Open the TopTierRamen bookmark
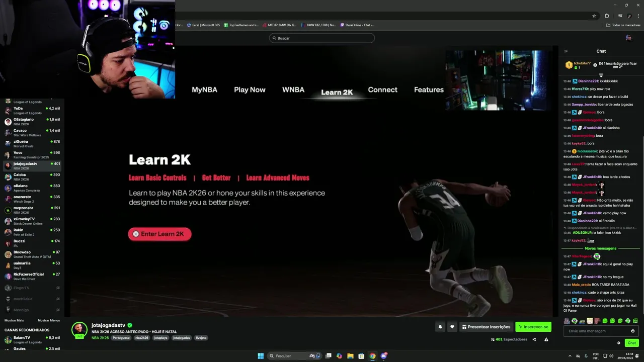The image size is (644, 362). [241, 25]
